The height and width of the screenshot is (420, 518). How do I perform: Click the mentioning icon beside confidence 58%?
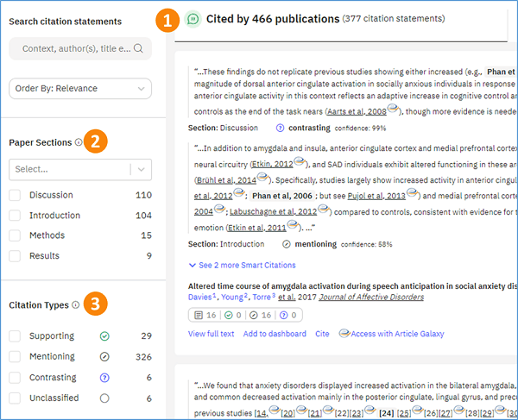tap(286, 244)
